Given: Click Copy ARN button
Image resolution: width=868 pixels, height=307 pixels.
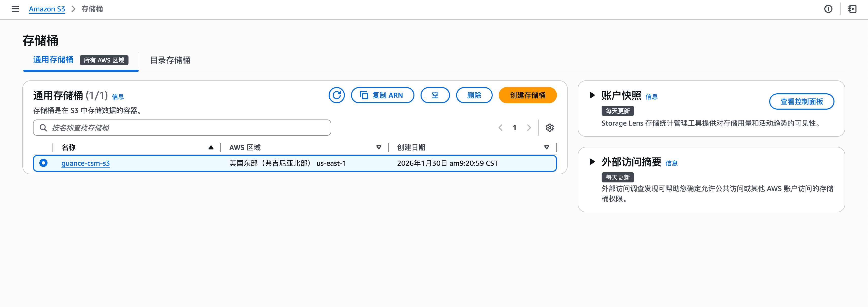Looking at the screenshot, I should click(x=382, y=95).
